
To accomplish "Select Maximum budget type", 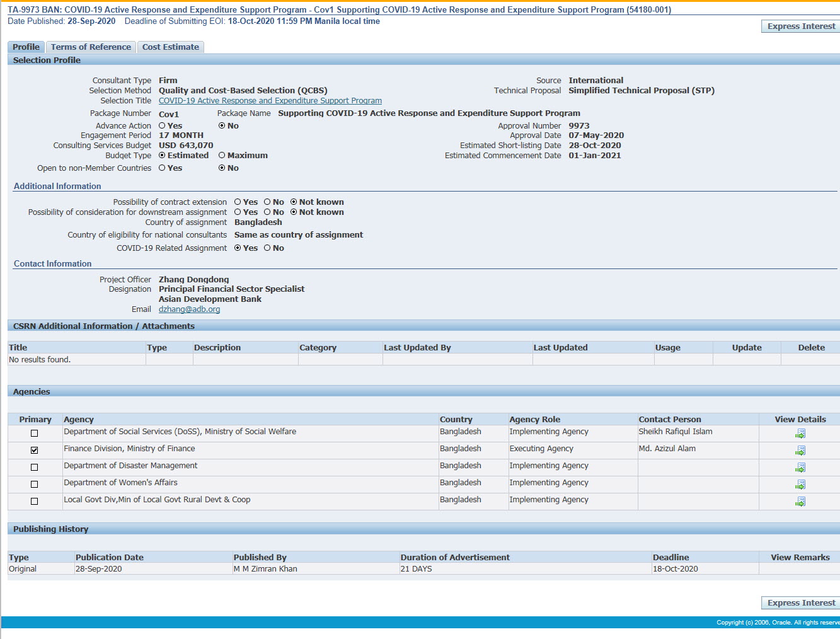I will 222,156.
